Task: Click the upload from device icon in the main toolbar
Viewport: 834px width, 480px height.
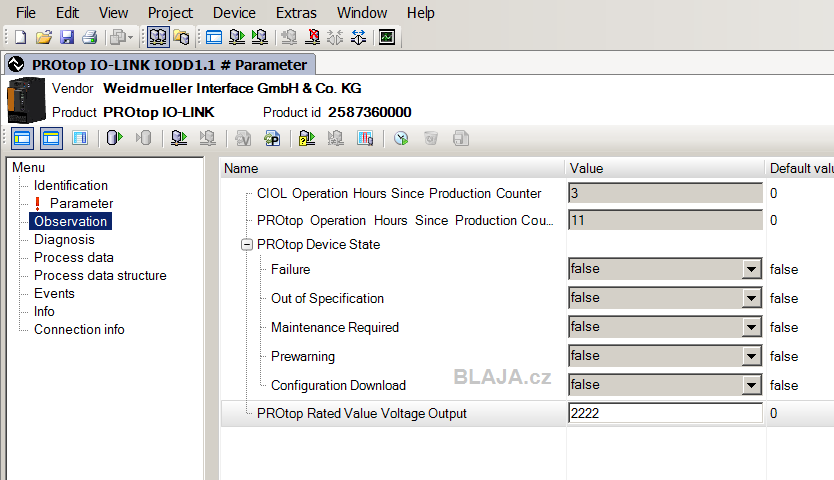Action: [x=237, y=37]
